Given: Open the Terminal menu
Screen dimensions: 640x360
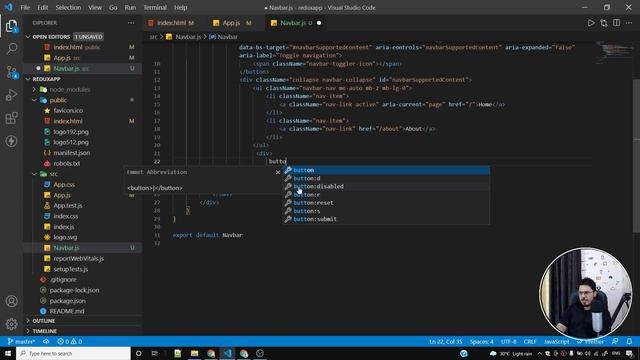Looking at the screenshot, I should pyautogui.click(x=155, y=7).
